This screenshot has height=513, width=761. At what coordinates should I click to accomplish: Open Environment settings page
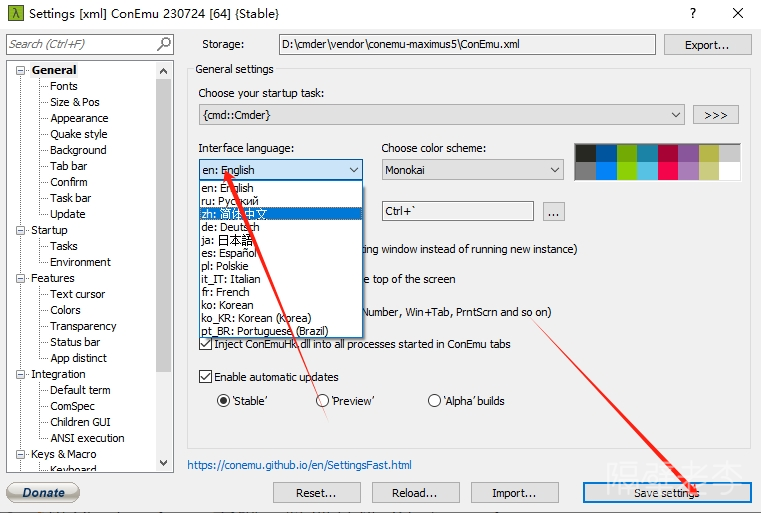coord(81,262)
